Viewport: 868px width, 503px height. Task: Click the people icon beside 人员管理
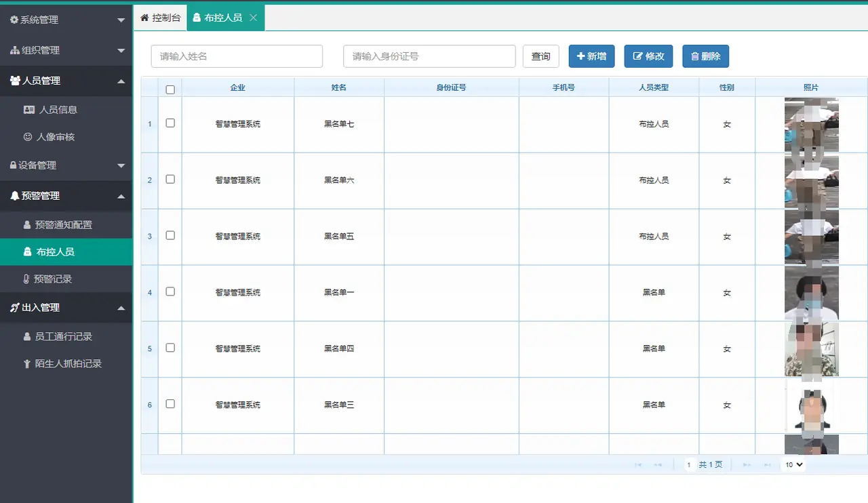[x=16, y=81]
